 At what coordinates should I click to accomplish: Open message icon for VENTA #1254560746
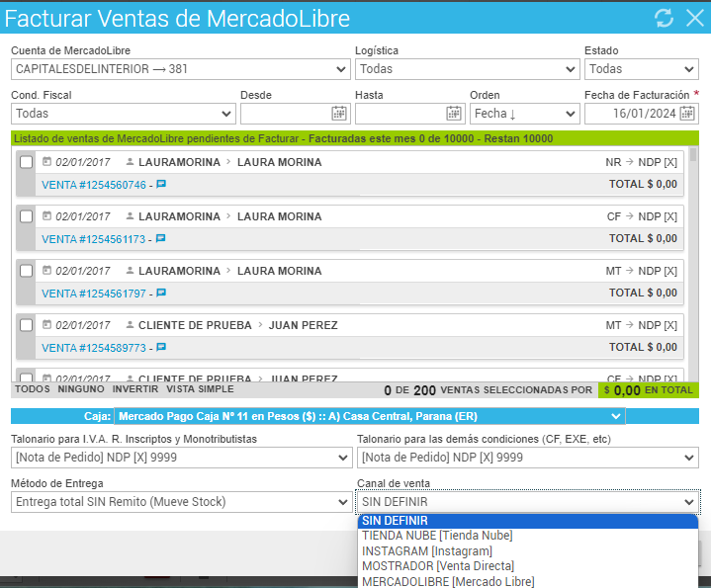(x=161, y=184)
